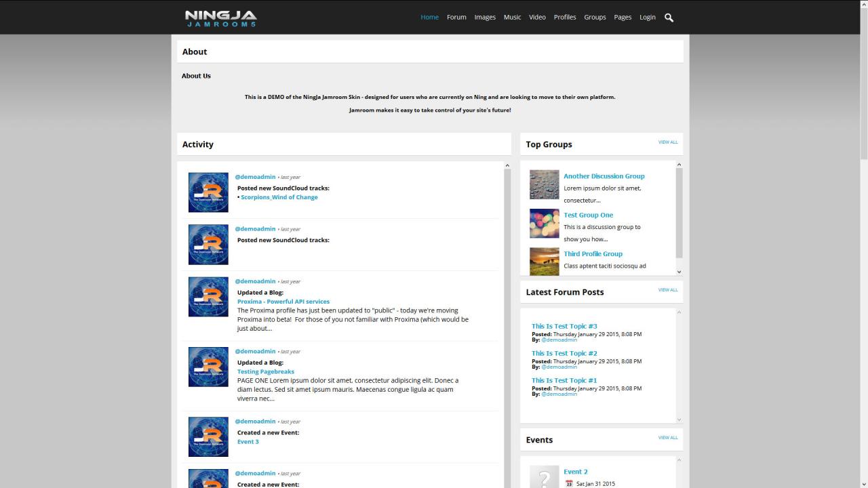
Task: Open Scorpions_Wind of Change track link
Action: tap(279, 197)
